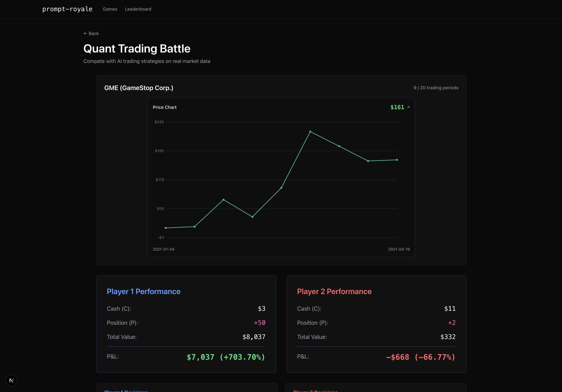
Task: Click the 2021-04-19 end date label
Action: point(399,249)
